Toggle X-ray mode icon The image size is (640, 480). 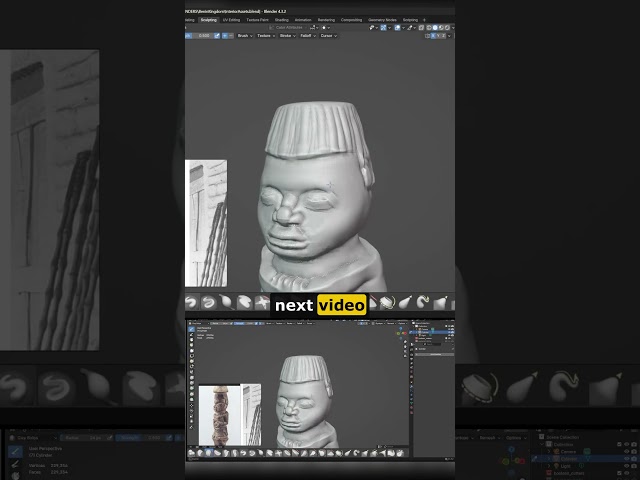421,27
